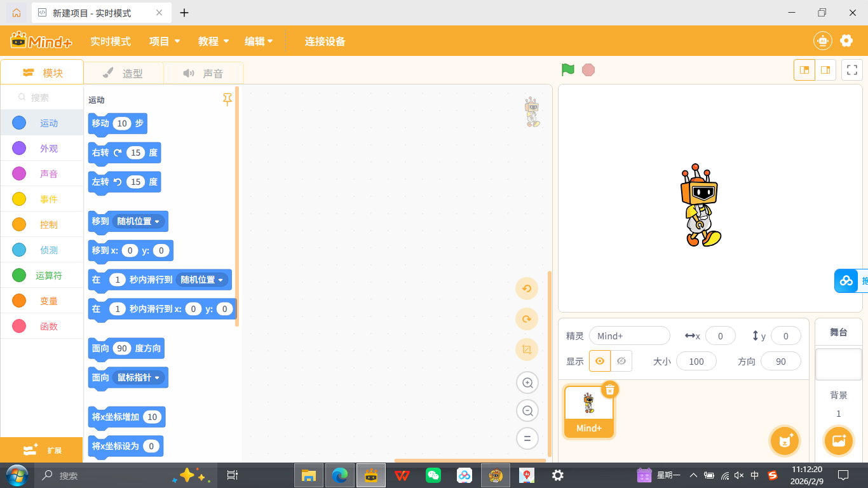Show the Mind+ sprite with the eye toggle
Screen dimensions: 868x488
600,361
